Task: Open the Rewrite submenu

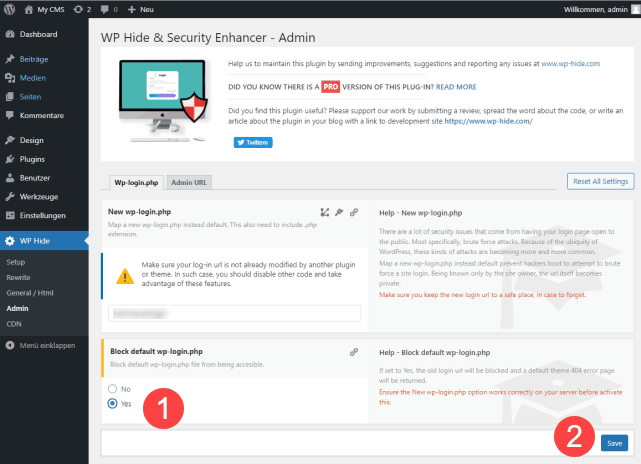Action: (18, 278)
